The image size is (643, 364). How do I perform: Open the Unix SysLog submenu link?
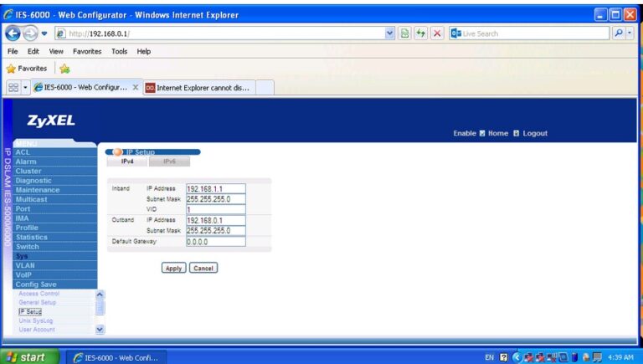click(x=36, y=320)
